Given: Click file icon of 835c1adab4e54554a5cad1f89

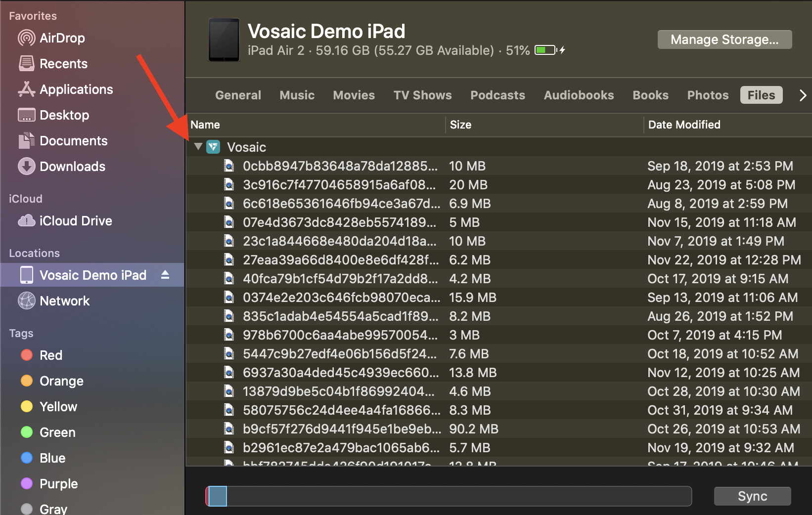Looking at the screenshot, I should [x=229, y=316].
